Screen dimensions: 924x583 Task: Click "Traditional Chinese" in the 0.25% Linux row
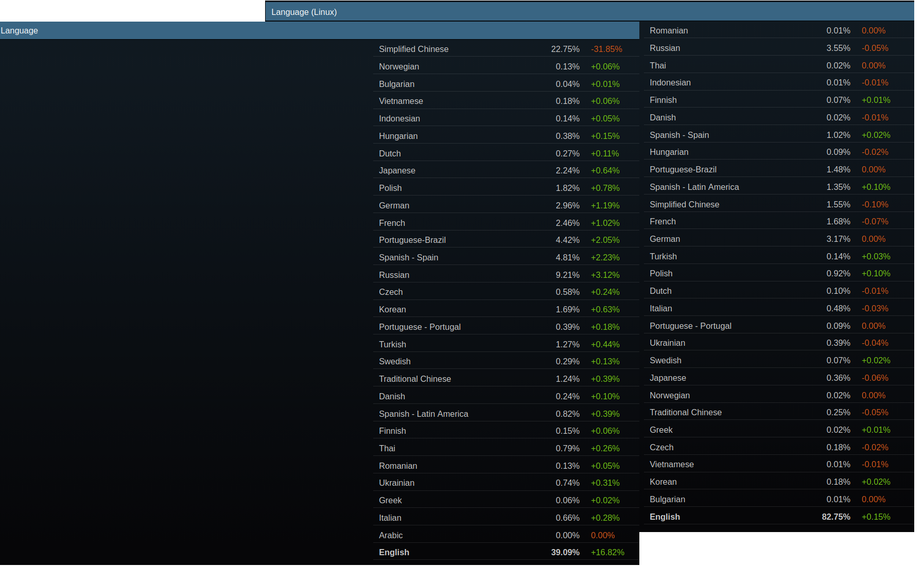686,412
